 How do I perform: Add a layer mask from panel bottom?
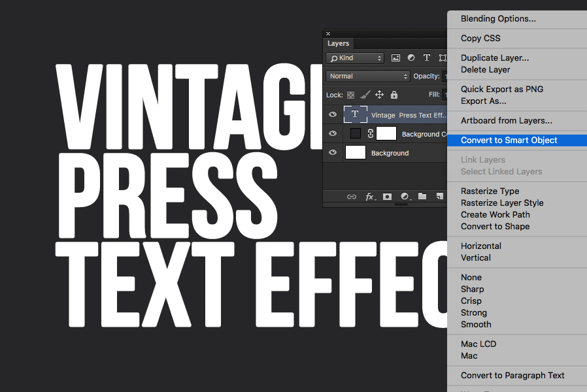(x=386, y=197)
